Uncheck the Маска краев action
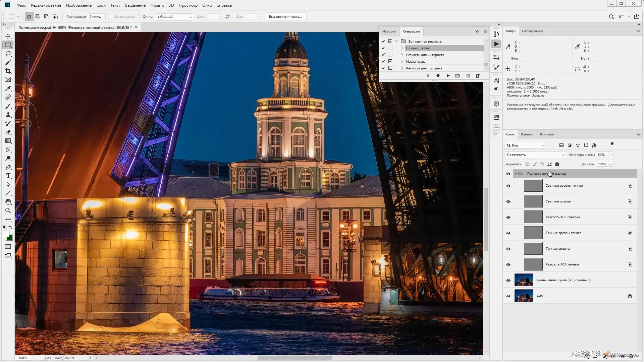 383,61
